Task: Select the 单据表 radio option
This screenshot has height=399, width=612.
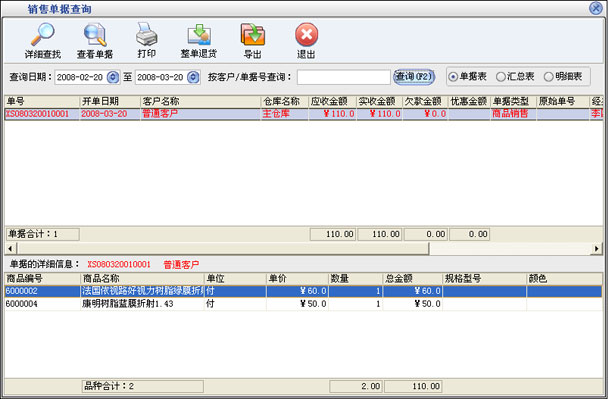Action: [x=467, y=77]
